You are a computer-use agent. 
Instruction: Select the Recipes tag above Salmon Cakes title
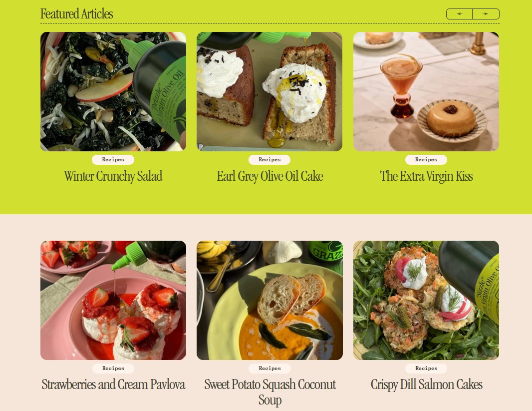point(426,368)
